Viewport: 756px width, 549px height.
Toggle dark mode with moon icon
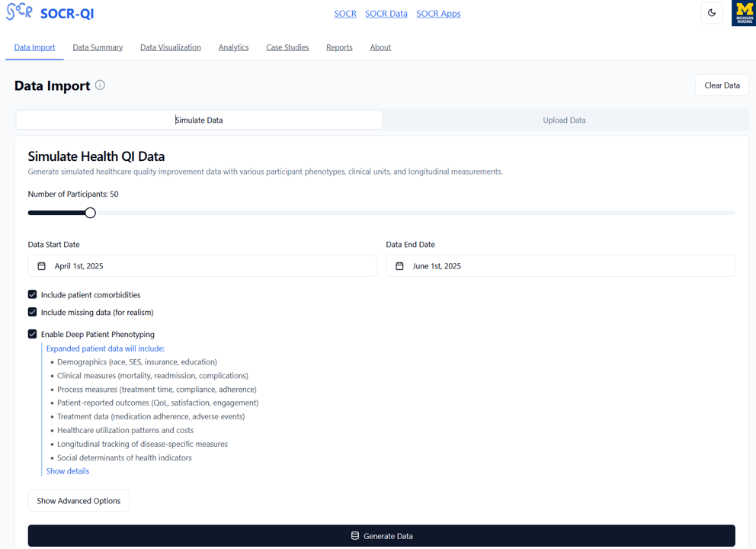click(x=712, y=13)
